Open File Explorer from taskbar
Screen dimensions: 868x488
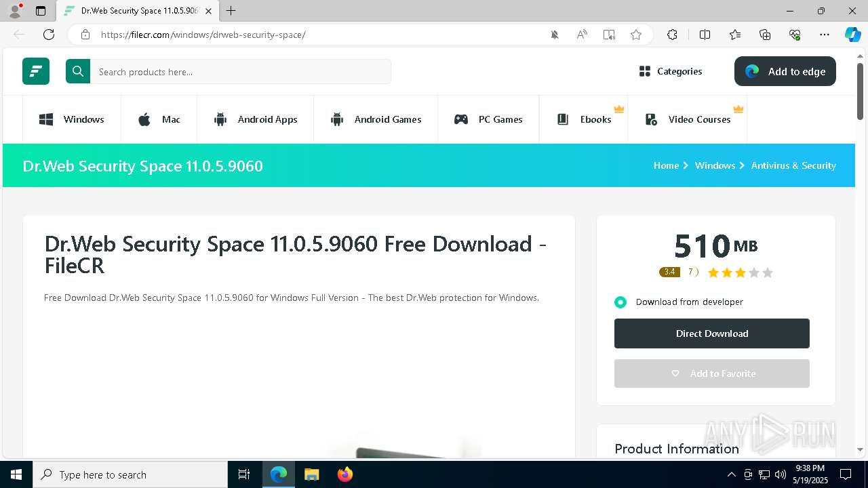pyautogui.click(x=312, y=474)
